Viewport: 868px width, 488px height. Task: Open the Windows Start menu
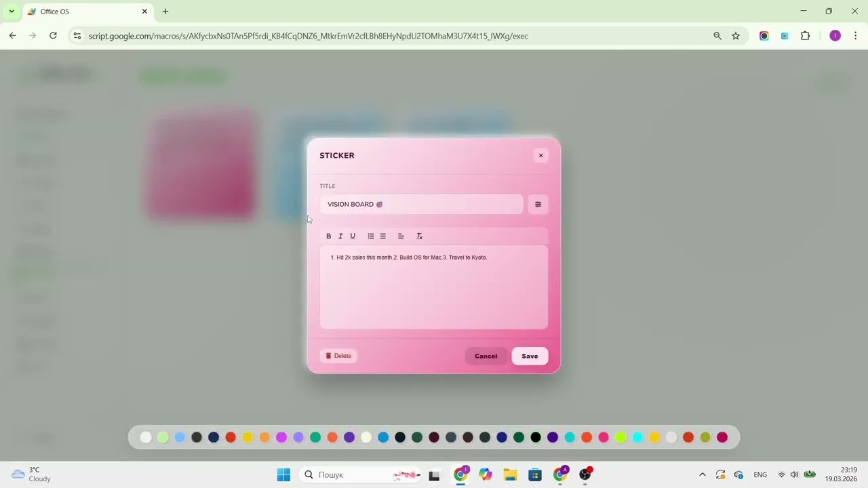pyautogui.click(x=283, y=474)
